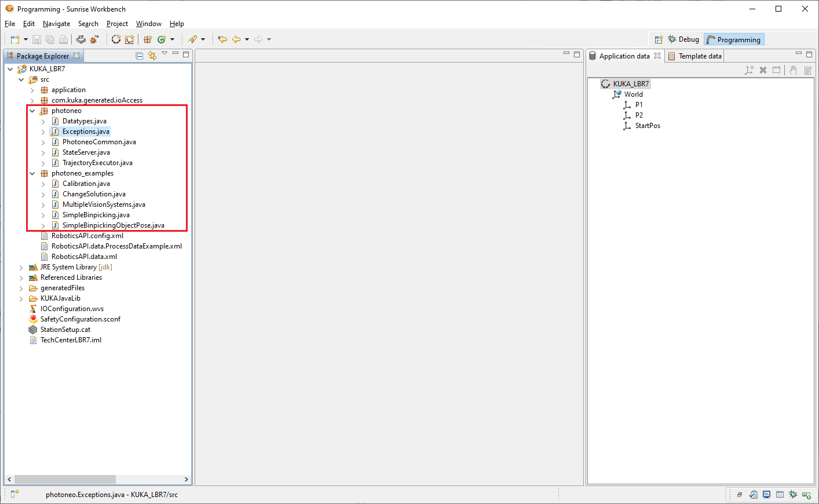Expand the JRE System Library node
Image resolution: width=819 pixels, height=504 pixels.
point(21,268)
